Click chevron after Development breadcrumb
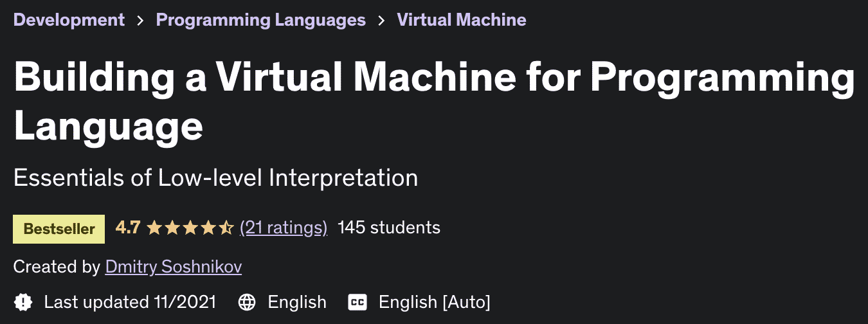 pos(140,21)
